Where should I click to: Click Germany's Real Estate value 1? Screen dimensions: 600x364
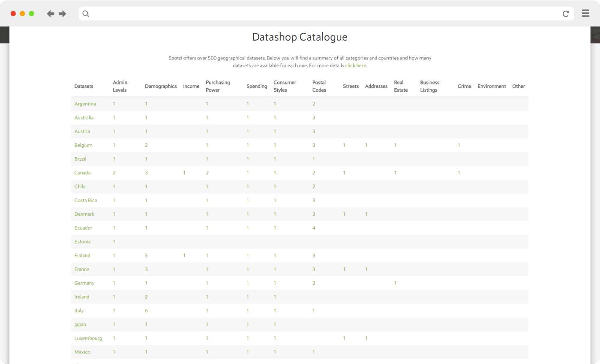tap(395, 283)
